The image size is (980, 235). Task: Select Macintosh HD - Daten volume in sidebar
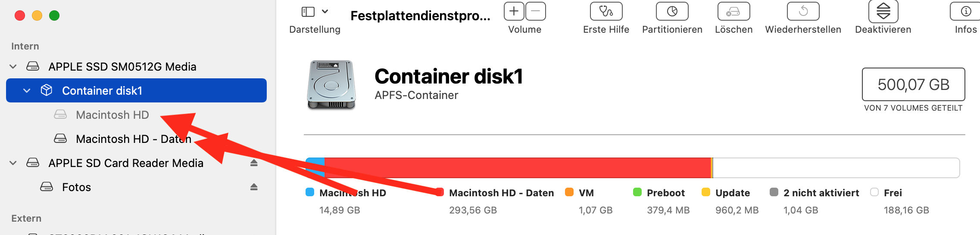pyautogui.click(x=129, y=139)
